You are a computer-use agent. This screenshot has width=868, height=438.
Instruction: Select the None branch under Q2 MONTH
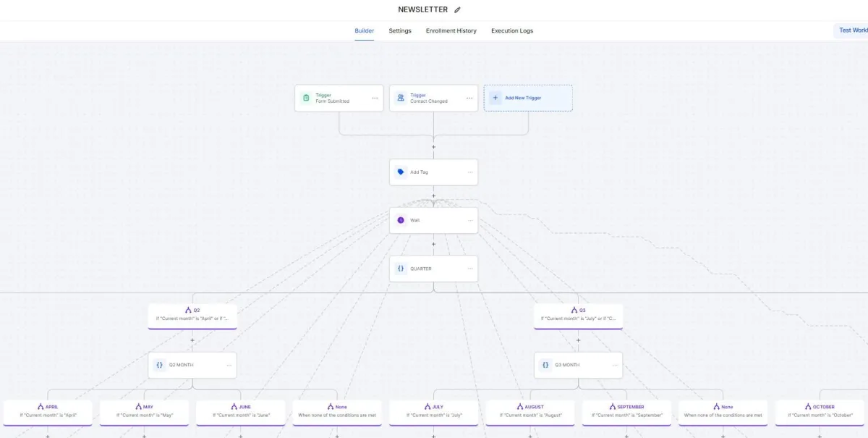click(x=337, y=411)
